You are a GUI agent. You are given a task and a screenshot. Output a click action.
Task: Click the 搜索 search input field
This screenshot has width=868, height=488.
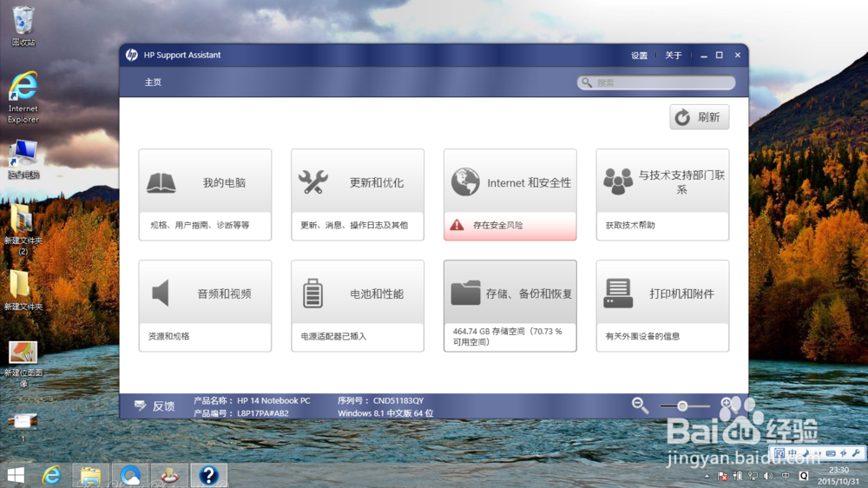pyautogui.click(x=656, y=82)
